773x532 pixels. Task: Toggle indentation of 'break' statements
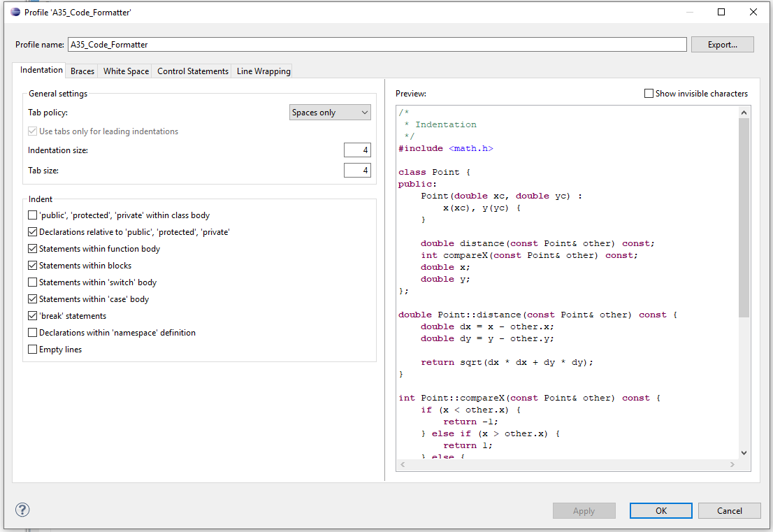pyautogui.click(x=32, y=315)
